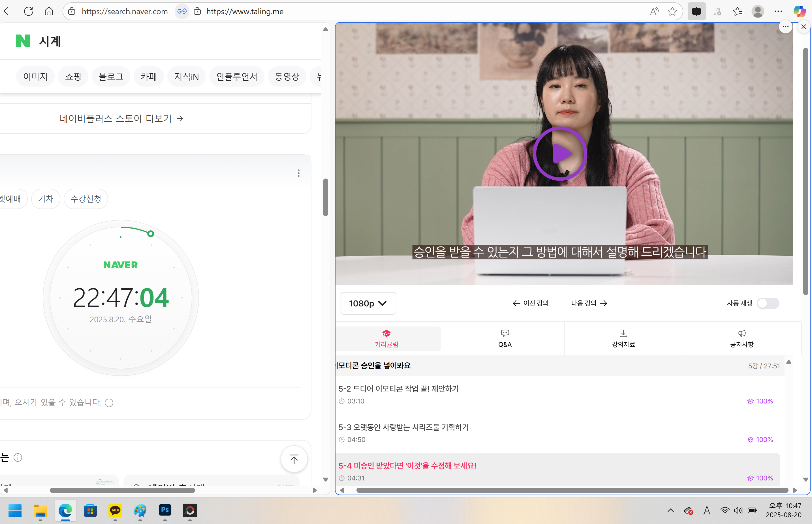Open KakaoTalk from the taskbar
Image resolution: width=812 pixels, height=524 pixels.
(x=115, y=510)
